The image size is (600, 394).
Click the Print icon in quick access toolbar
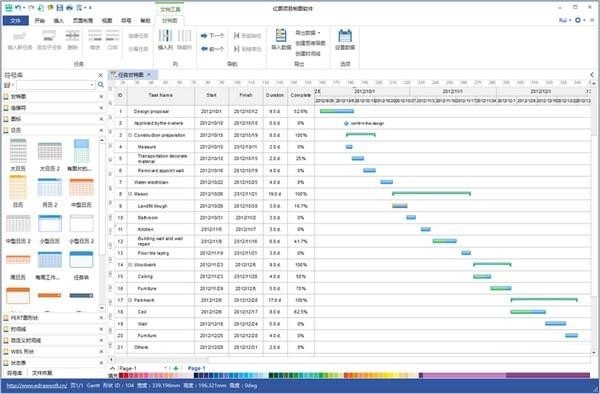coord(69,7)
